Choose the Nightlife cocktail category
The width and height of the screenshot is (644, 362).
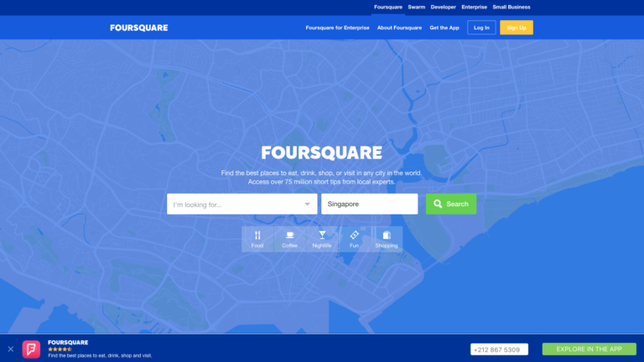point(322,240)
